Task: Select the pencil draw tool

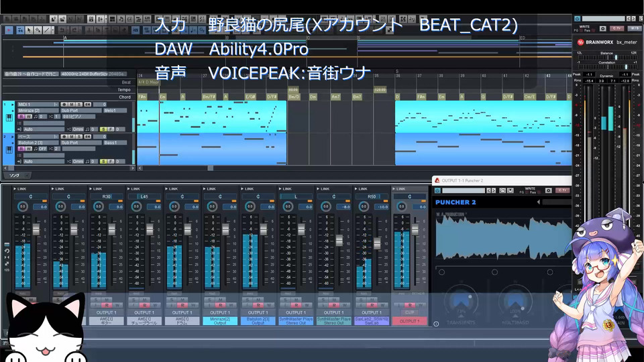Action: click(38, 30)
